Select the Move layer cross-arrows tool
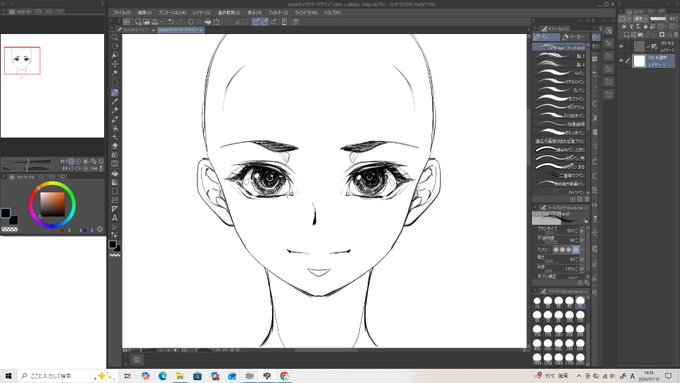Image resolution: width=680 pixels, height=383 pixels. pos(114,64)
